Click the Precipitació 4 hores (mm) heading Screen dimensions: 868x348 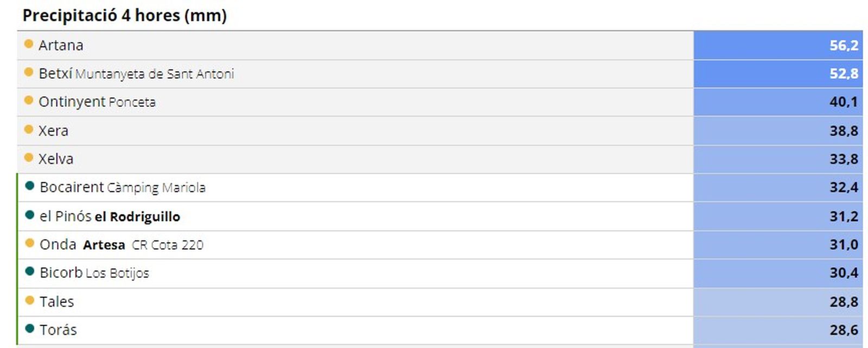click(124, 15)
